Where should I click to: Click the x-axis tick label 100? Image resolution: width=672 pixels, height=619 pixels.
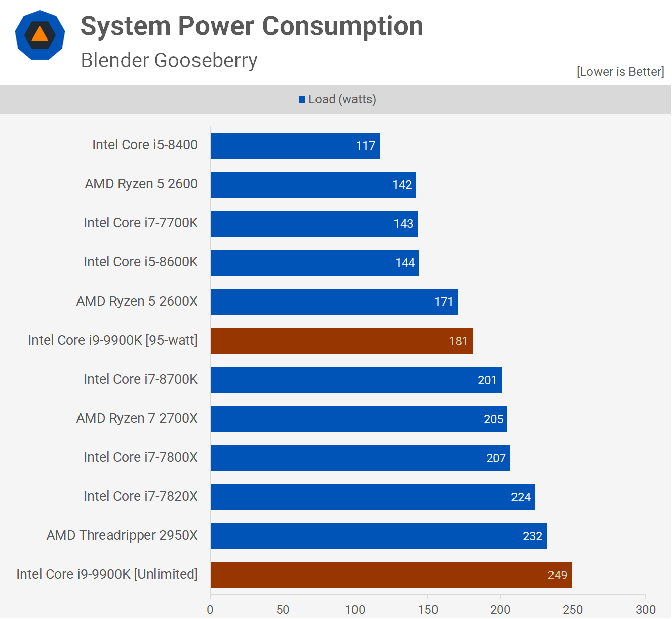(x=355, y=610)
